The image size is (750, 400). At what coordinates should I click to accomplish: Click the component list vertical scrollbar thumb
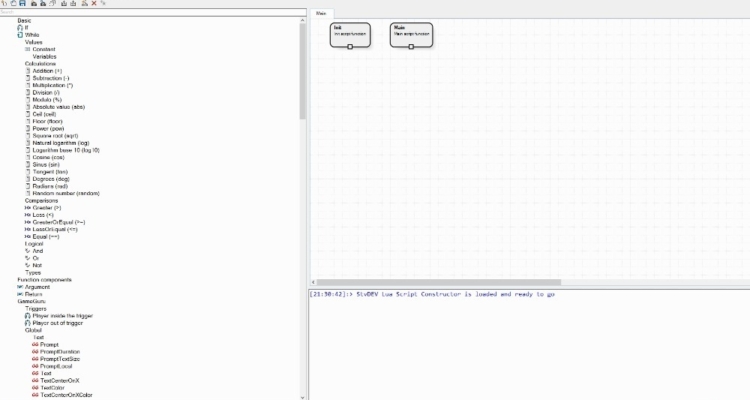coord(302,71)
